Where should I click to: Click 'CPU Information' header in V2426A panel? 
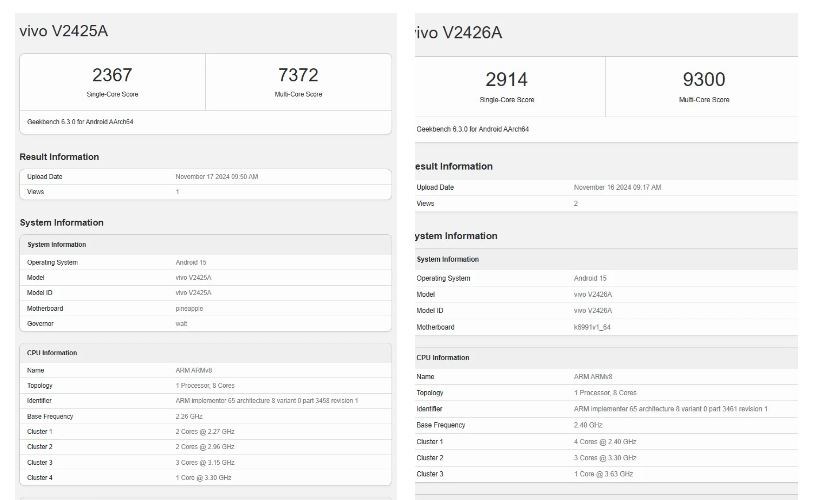pos(443,357)
